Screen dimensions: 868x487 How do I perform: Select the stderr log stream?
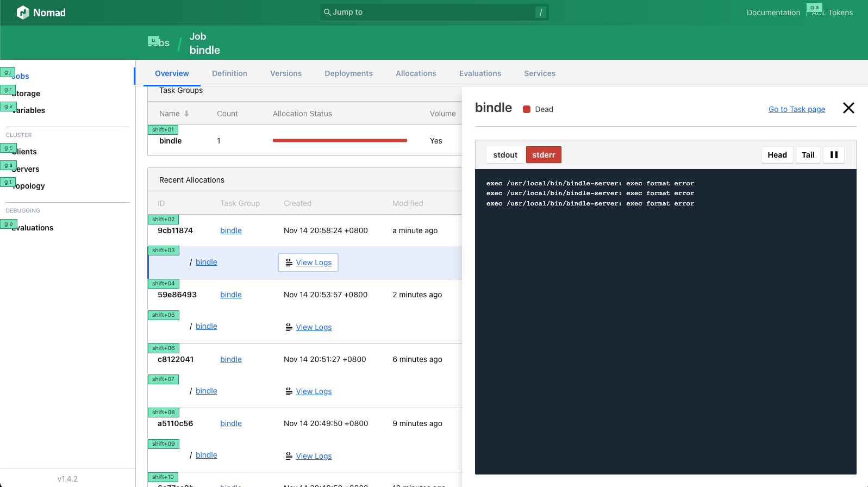(x=544, y=155)
